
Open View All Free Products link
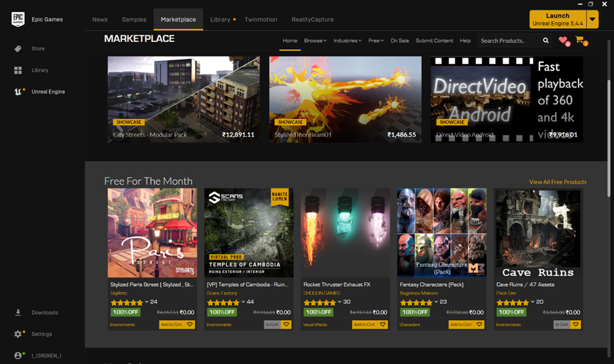coord(558,182)
